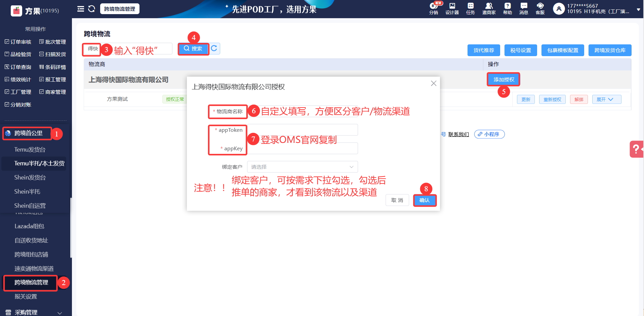Open the 设计器 designer icon
Viewport: 644px width, 316px height.
coord(452,9)
